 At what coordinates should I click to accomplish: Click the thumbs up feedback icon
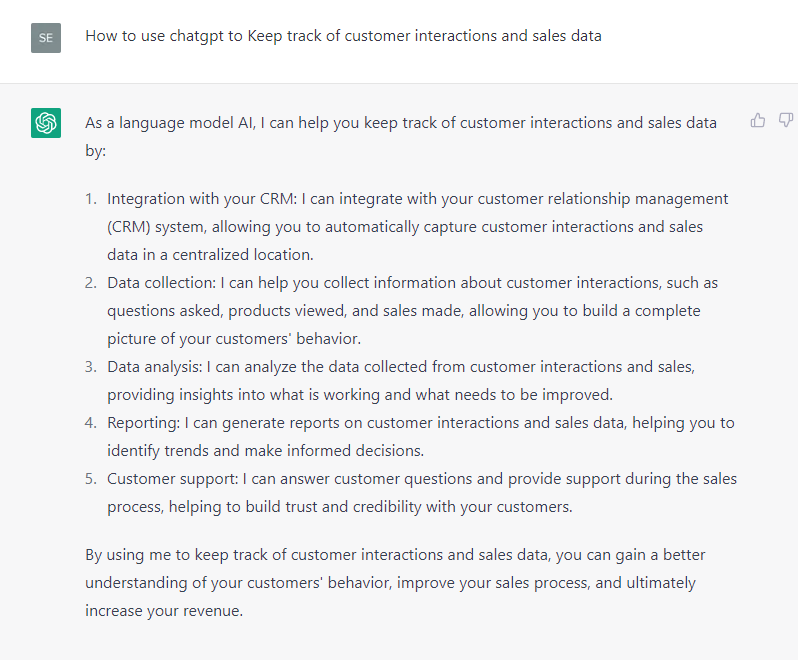757,121
